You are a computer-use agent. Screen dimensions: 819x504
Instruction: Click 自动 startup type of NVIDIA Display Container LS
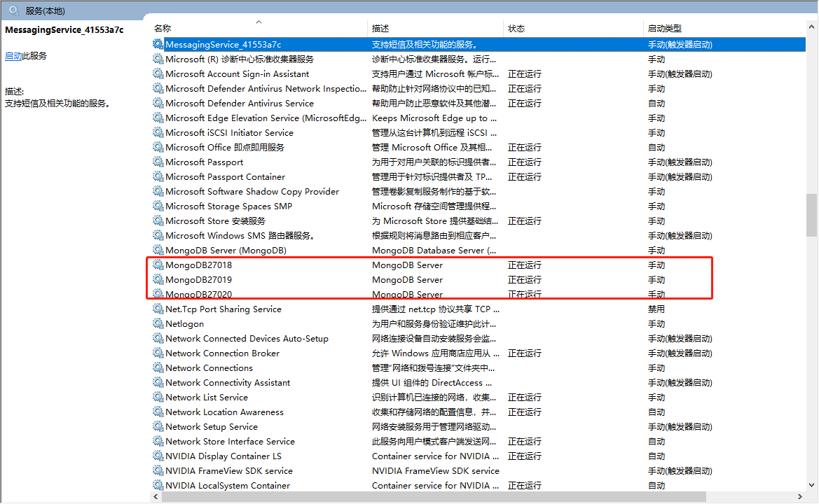pyautogui.click(x=656, y=456)
